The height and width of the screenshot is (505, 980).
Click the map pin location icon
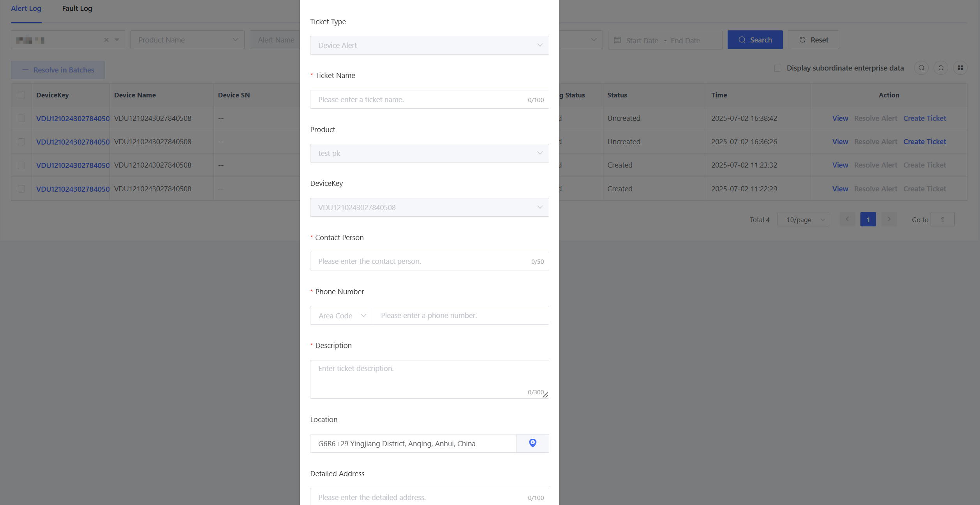532,443
